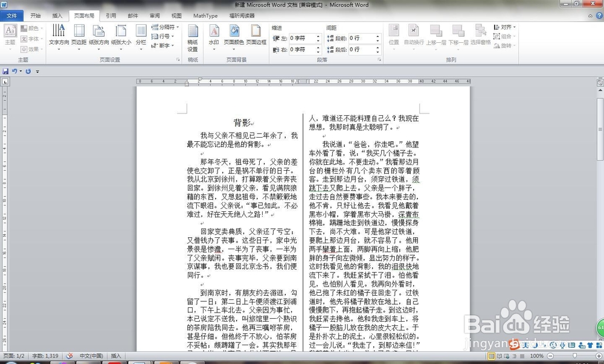This screenshot has height=364, width=604.
Task: Open the 页边距 margins gallery
Action: coord(79,37)
